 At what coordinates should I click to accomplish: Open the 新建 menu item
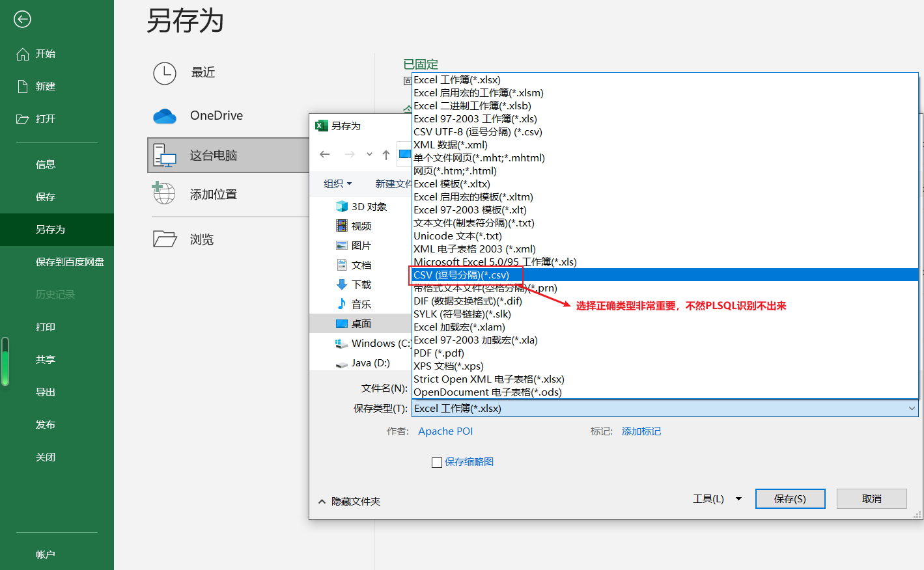point(46,86)
